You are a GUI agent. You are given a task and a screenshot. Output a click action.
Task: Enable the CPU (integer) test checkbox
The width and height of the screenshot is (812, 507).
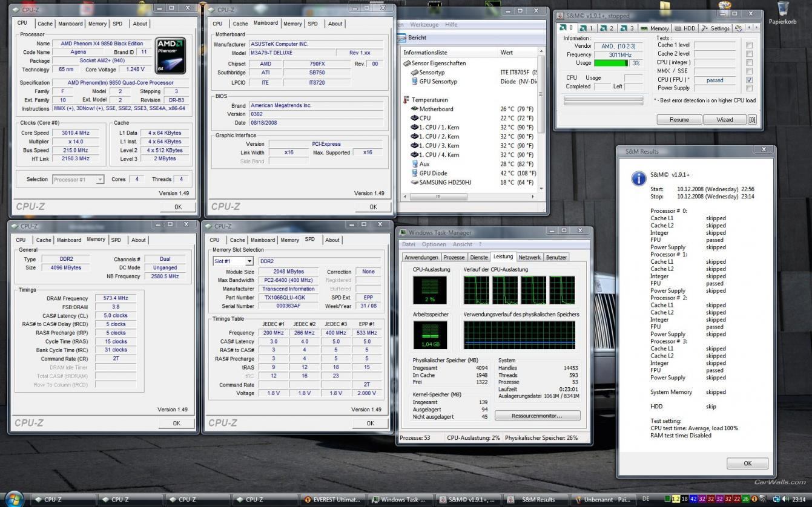click(x=749, y=62)
